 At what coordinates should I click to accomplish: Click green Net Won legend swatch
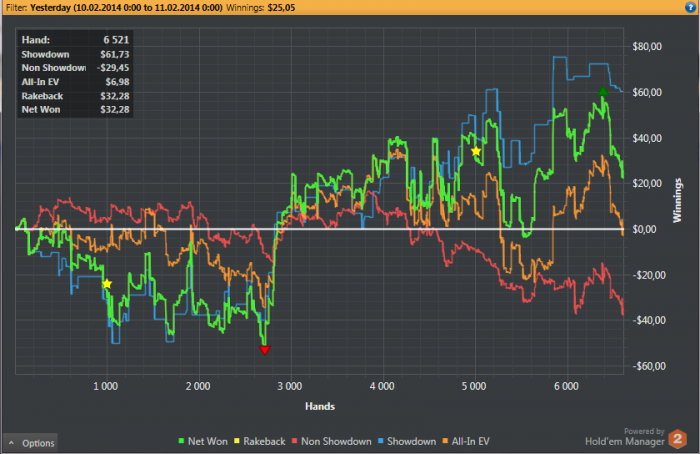[181, 442]
